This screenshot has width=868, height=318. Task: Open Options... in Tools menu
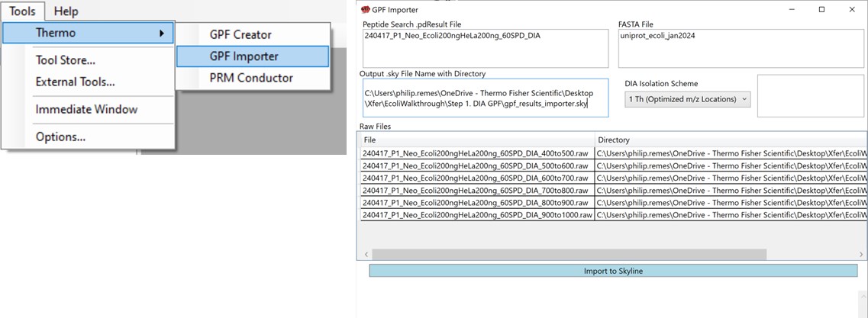click(x=61, y=137)
